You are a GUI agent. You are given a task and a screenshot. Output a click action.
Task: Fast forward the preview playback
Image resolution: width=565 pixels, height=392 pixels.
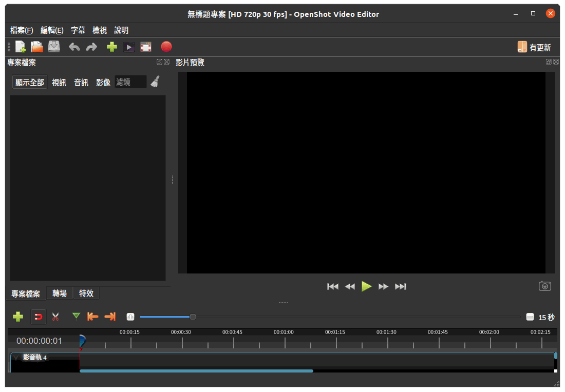coord(383,286)
